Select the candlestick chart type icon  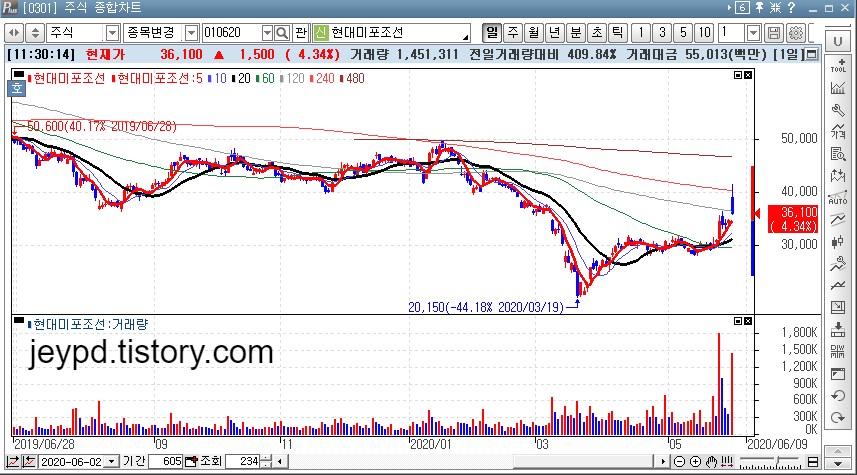(x=838, y=242)
